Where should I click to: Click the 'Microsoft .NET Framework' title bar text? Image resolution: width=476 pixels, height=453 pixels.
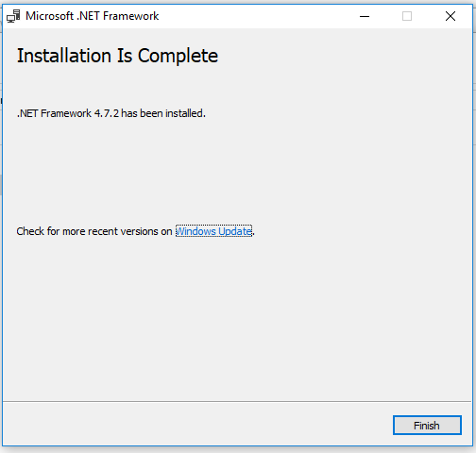point(93,16)
